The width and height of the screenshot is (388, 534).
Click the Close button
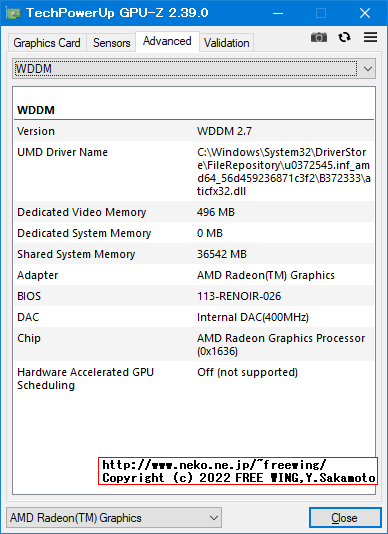pos(345,518)
